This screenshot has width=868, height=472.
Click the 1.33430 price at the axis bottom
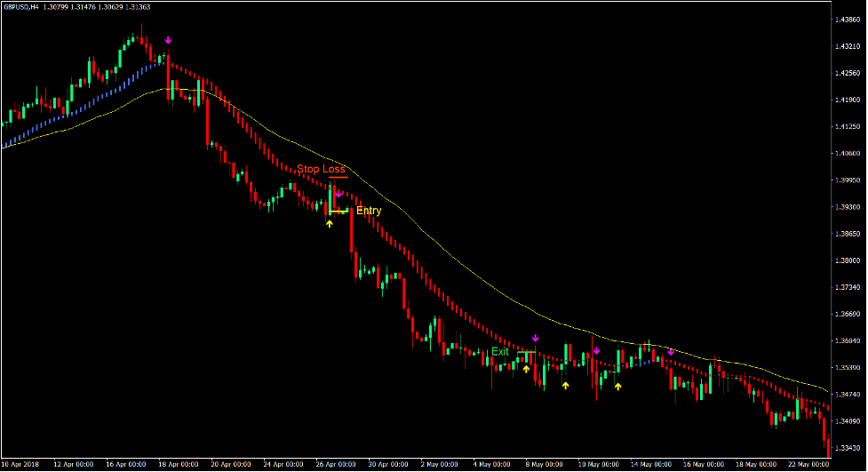click(847, 448)
